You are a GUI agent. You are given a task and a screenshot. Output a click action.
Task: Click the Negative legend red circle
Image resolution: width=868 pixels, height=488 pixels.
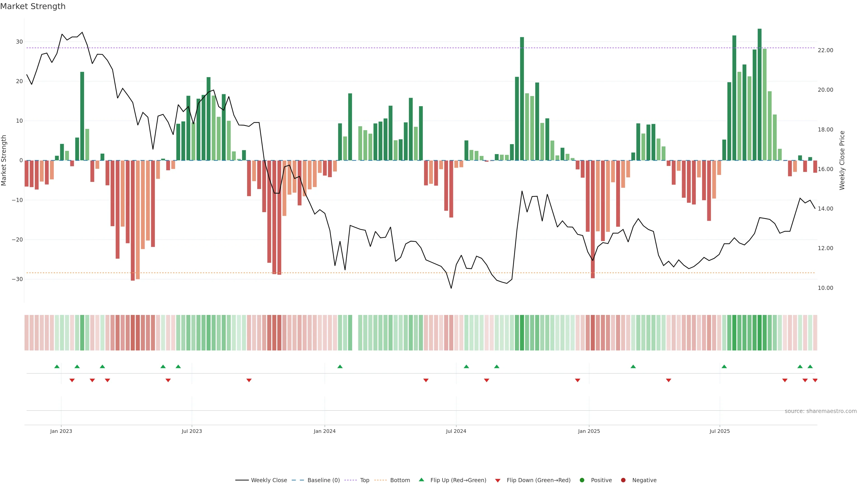point(623,480)
